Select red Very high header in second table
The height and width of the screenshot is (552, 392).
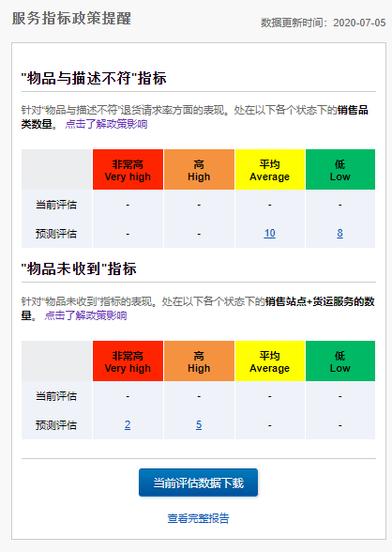pos(128,360)
